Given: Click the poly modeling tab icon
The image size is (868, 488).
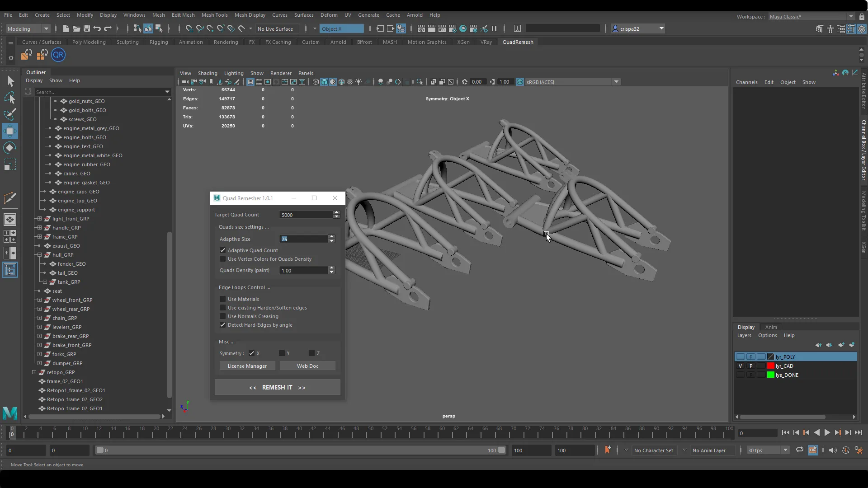Looking at the screenshot, I should 89,42.
